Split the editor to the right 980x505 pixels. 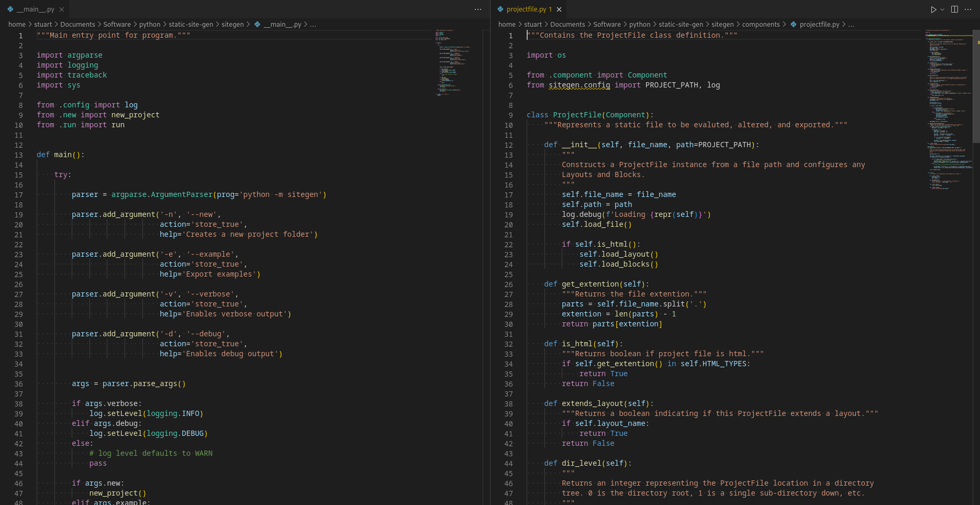click(x=954, y=9)
